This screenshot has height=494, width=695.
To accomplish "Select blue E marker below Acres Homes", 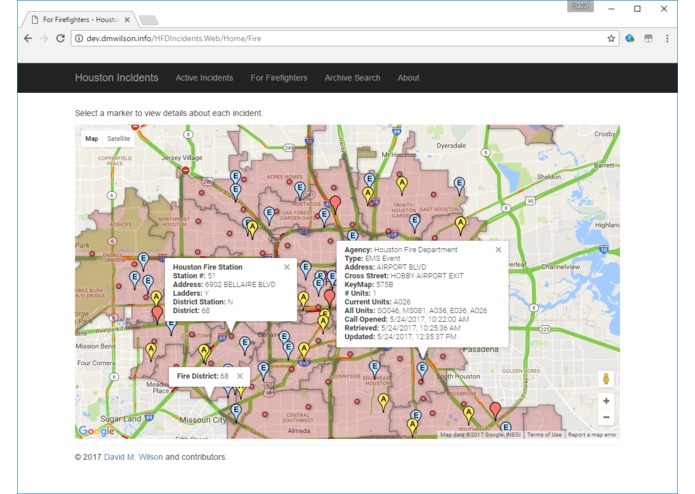I will (300, 190).
